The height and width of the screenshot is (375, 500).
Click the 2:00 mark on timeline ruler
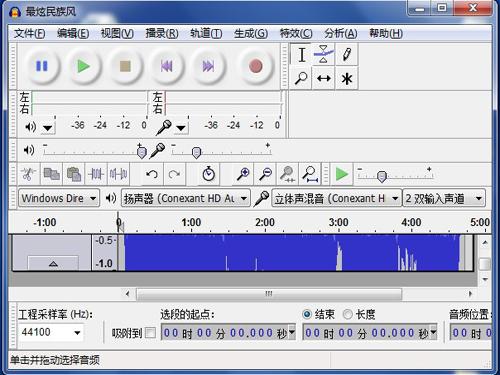click(265, 222)
